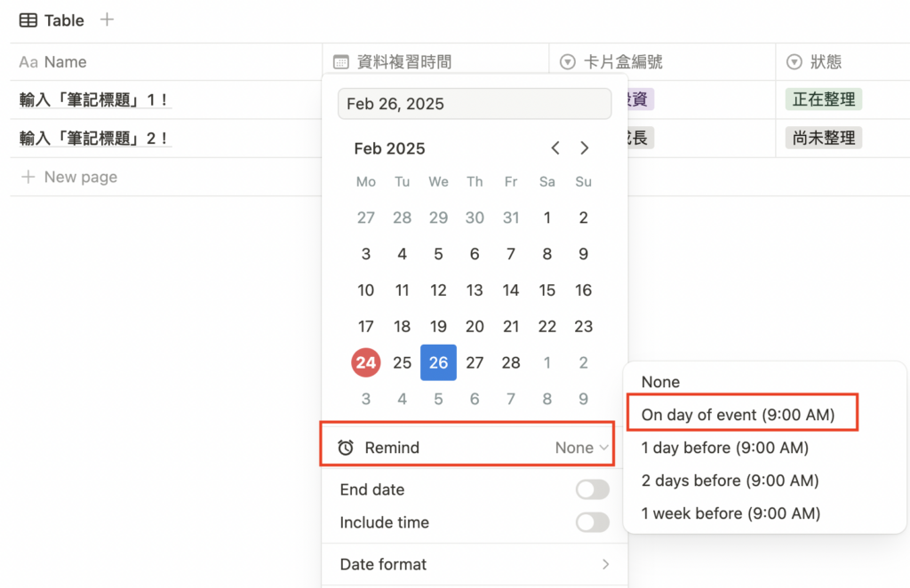Viewport: 910px width, 588px height.
Task: Click the select icon in 卡片盒編號 column header
Action: (568, 62)
